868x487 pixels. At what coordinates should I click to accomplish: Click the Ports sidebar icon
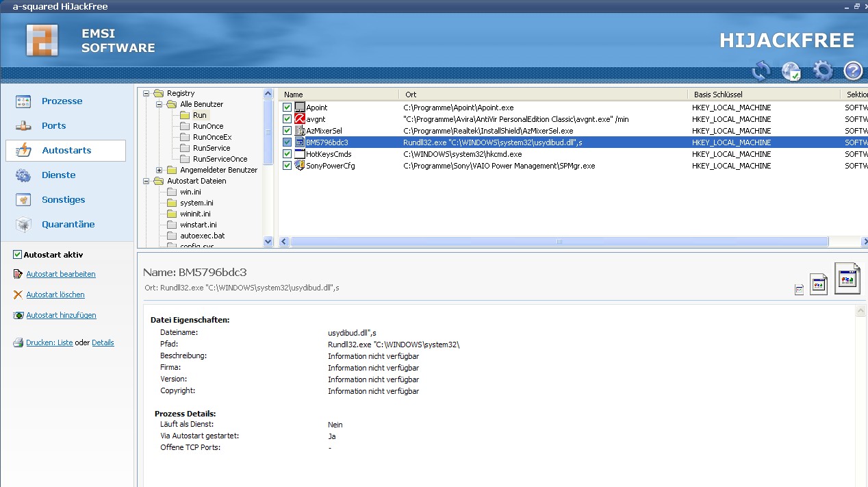[23, 126]
